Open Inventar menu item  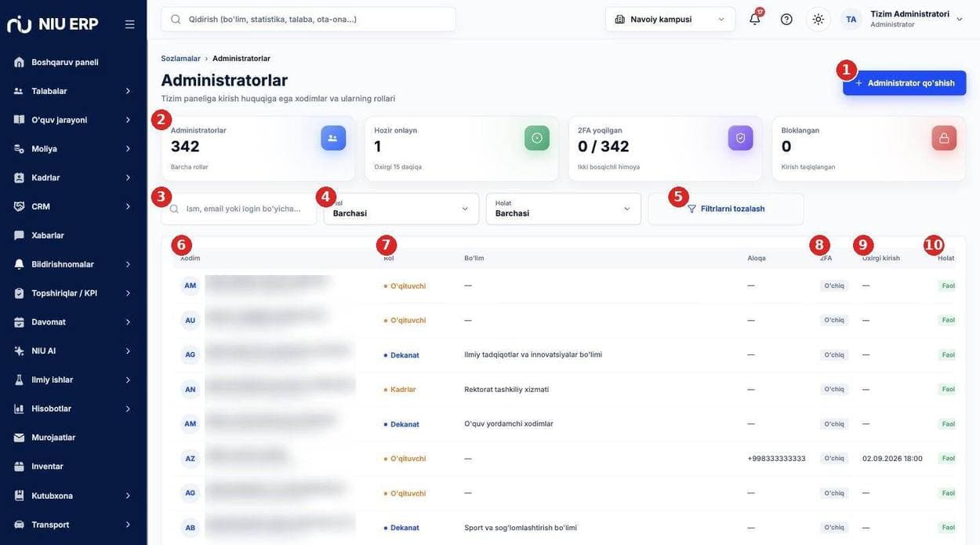coord(73,466)
